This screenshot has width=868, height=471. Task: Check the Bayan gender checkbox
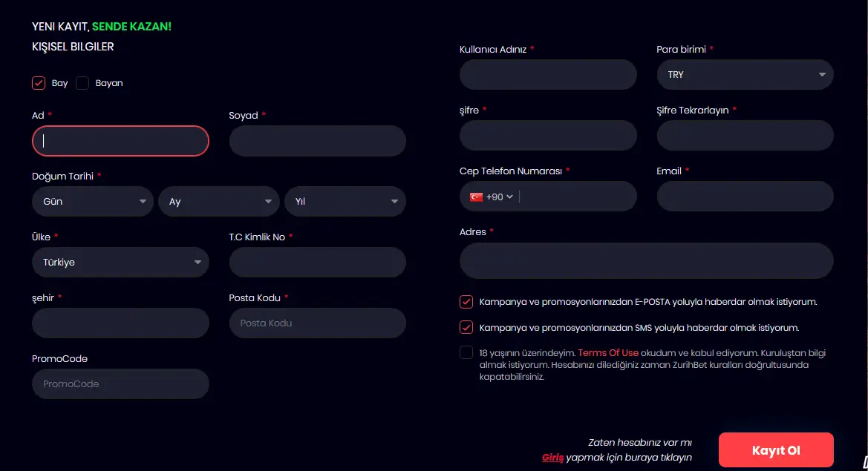tap(82, 83)
